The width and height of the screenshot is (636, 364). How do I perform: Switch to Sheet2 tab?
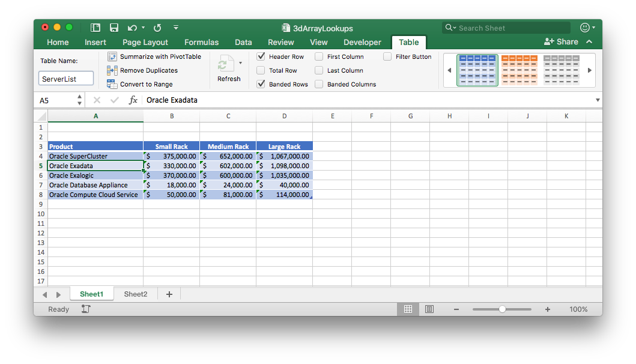tap(136, 294)
